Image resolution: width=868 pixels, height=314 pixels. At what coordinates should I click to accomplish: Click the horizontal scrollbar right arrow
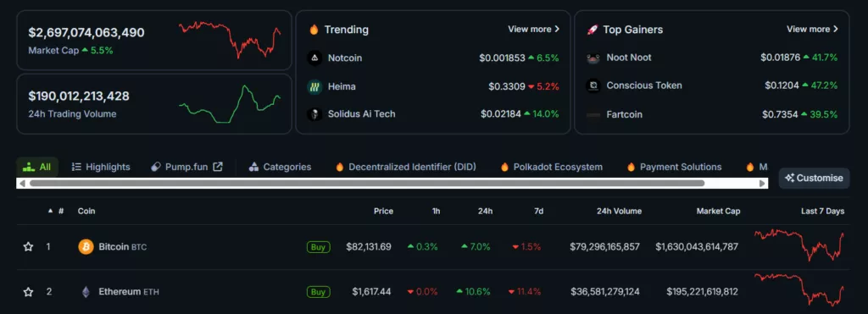point(763,183)
